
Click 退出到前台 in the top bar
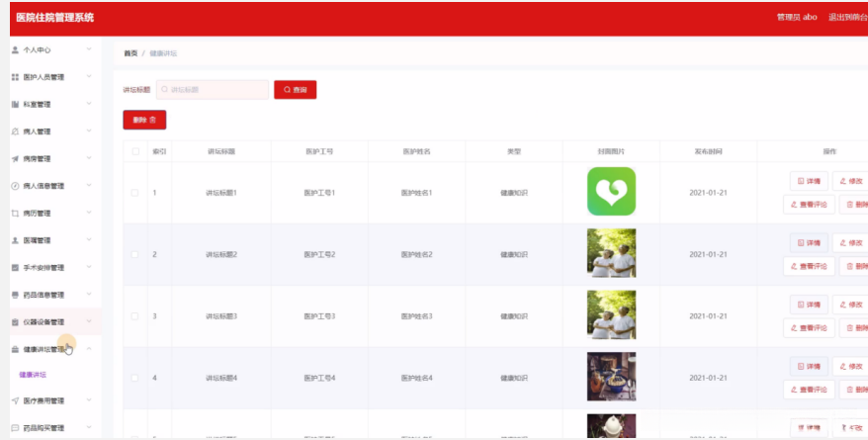(847, 17)
